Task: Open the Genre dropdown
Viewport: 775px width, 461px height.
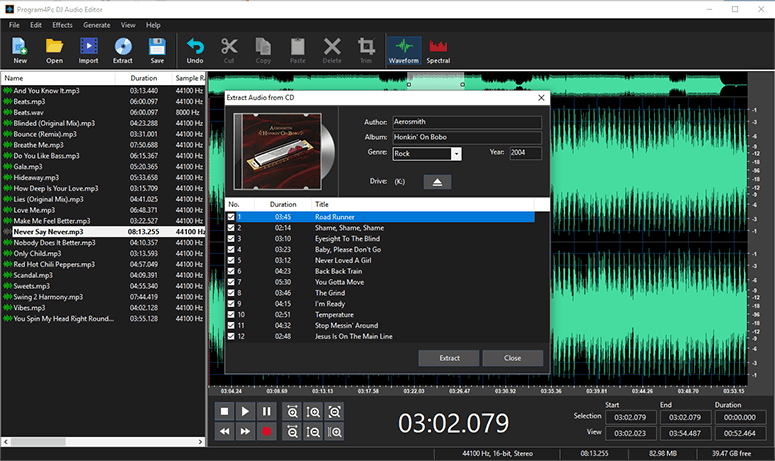Action: click(456, 154)
